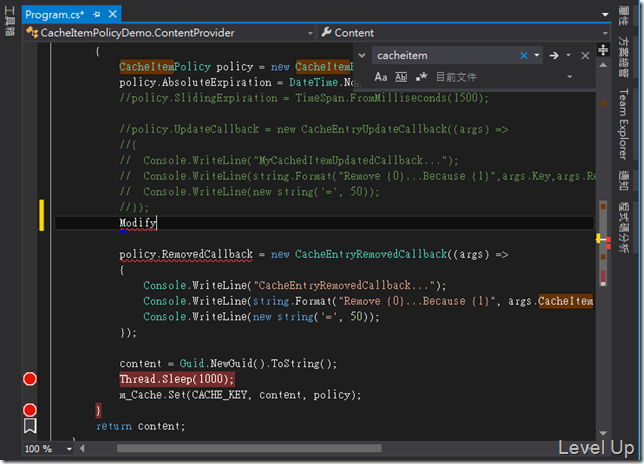Click the Modify text in editor
The image size is (644, 464).
click(138, 223)
